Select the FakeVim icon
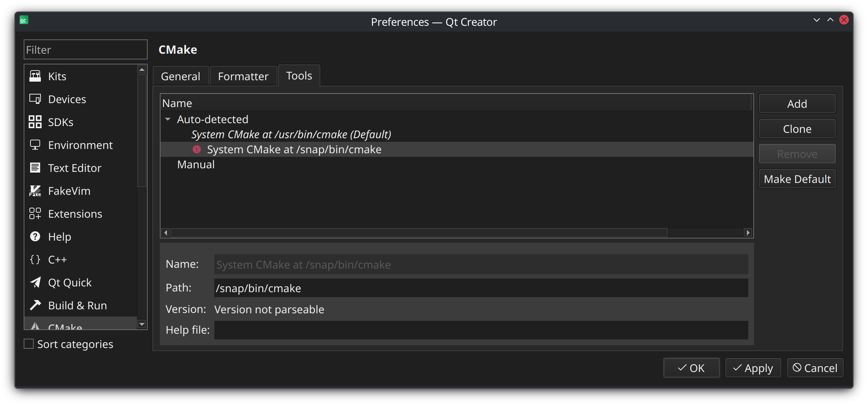The height and width of the screenshot is (406, 868). click(35, 191)
